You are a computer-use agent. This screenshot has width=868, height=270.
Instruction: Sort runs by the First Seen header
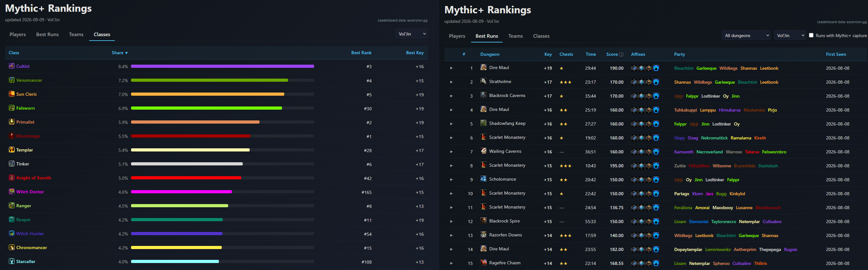point(836,54)
